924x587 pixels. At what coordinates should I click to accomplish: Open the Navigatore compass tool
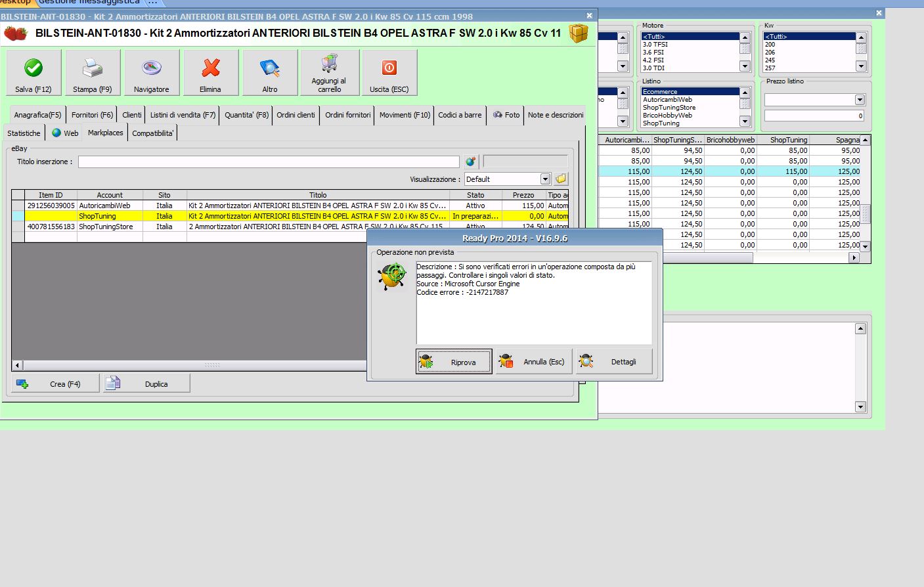[152, 73]
